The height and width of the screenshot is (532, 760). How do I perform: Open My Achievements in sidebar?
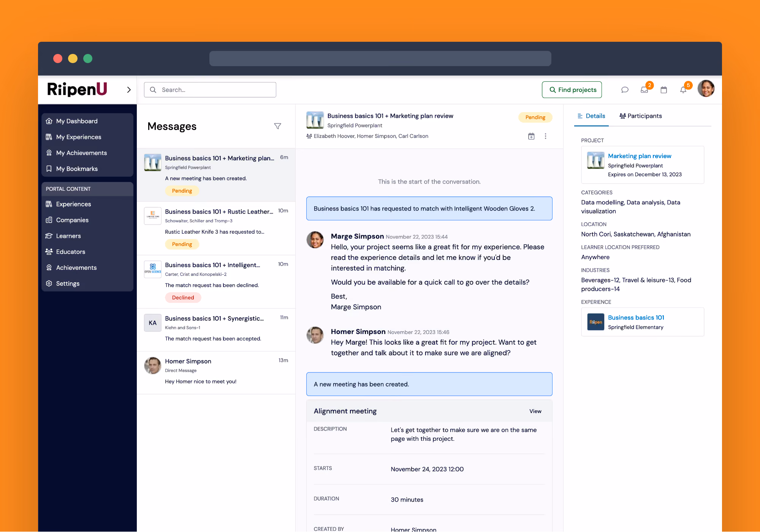(87, 153)
